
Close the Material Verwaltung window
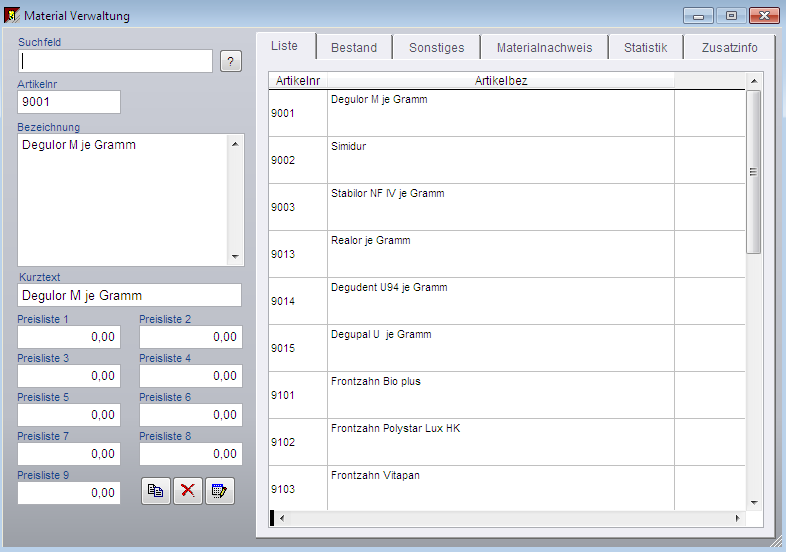coord(764,16)
